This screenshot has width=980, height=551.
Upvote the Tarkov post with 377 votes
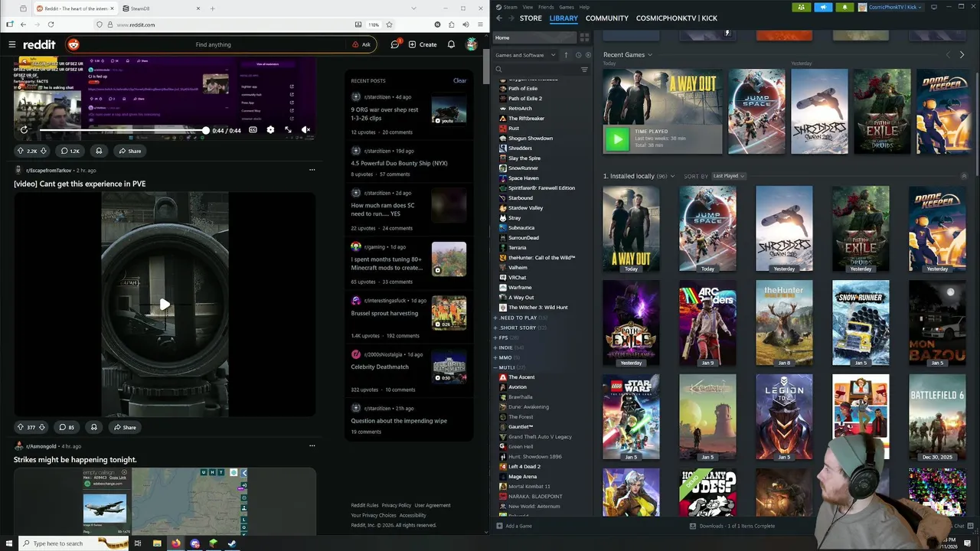[x=21, y=427]
